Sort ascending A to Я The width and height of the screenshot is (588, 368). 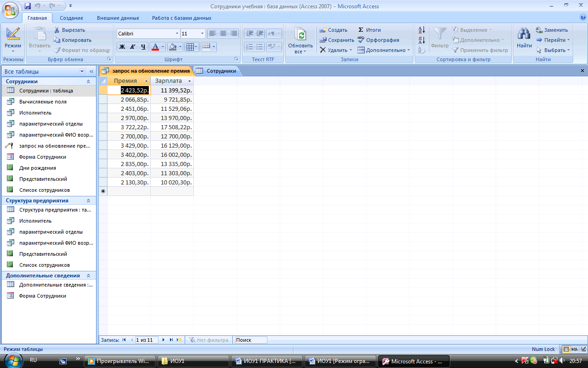click(x=422, y=30)
